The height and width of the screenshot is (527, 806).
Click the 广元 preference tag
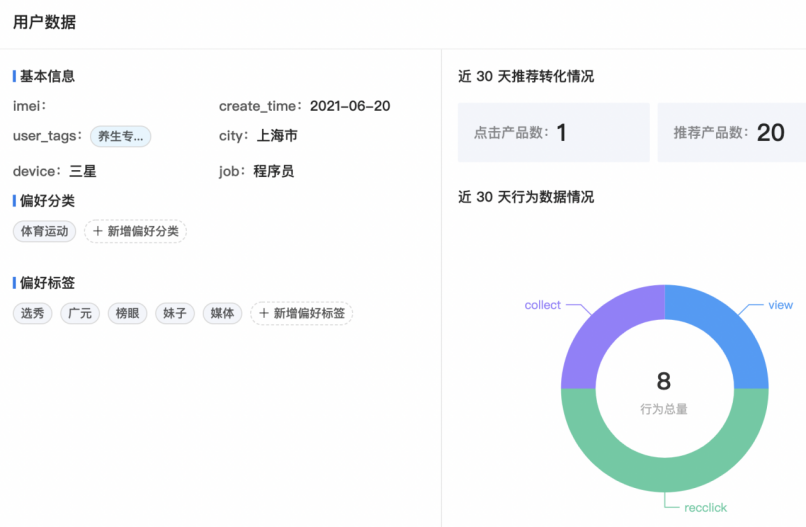80,313
